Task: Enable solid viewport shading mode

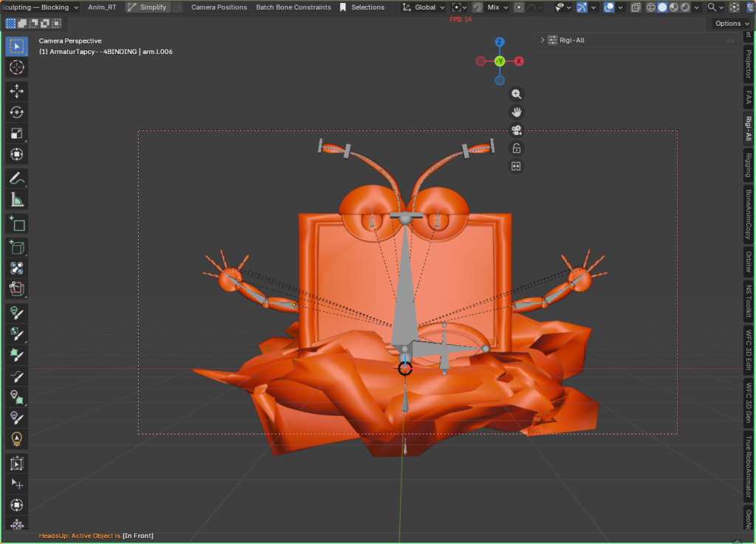Action: pos(662,7)
